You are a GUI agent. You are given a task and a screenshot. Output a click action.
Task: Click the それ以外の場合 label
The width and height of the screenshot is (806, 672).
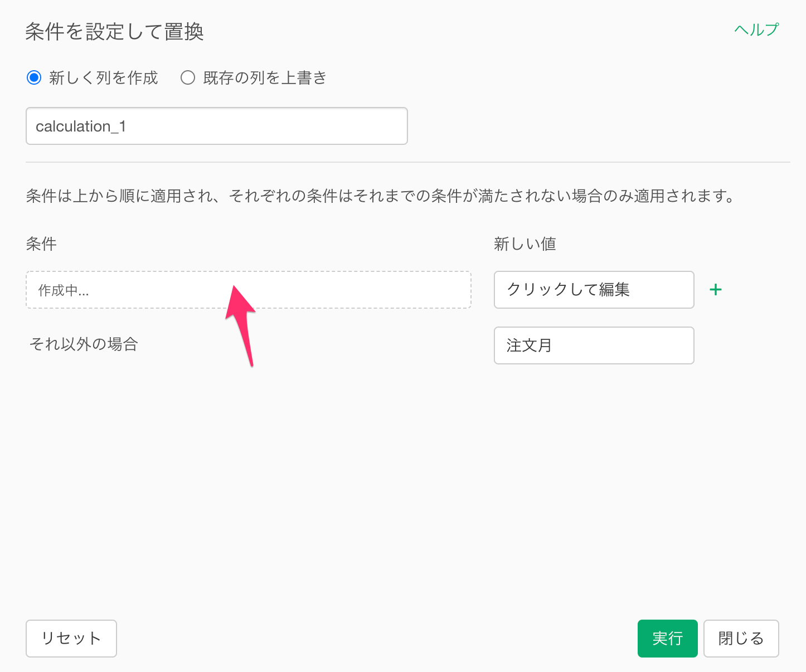84,344
